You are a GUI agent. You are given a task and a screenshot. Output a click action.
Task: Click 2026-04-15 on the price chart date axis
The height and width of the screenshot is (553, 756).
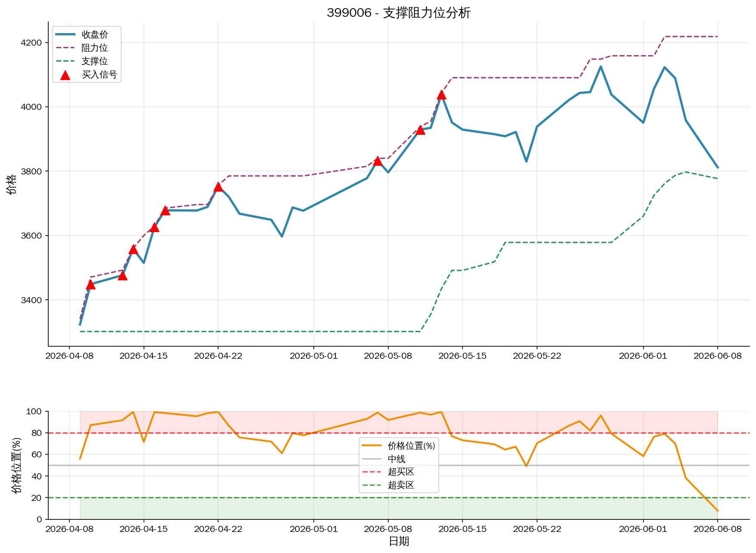(x=144, y=356)
